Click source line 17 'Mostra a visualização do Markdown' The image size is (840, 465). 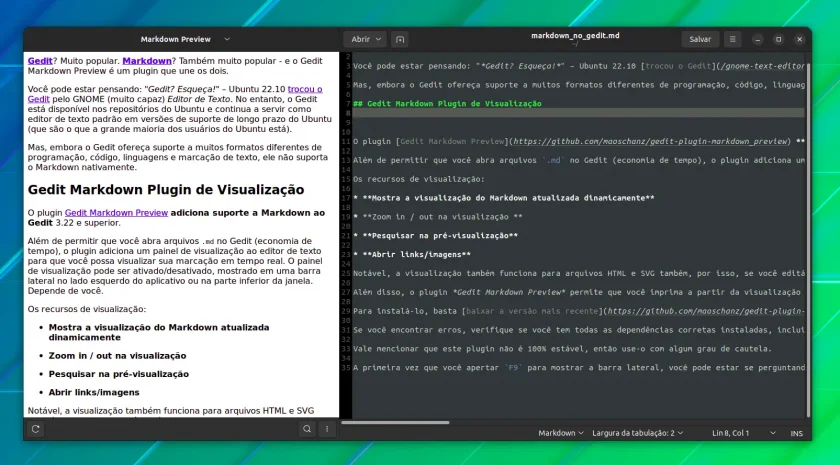(504, 198)
